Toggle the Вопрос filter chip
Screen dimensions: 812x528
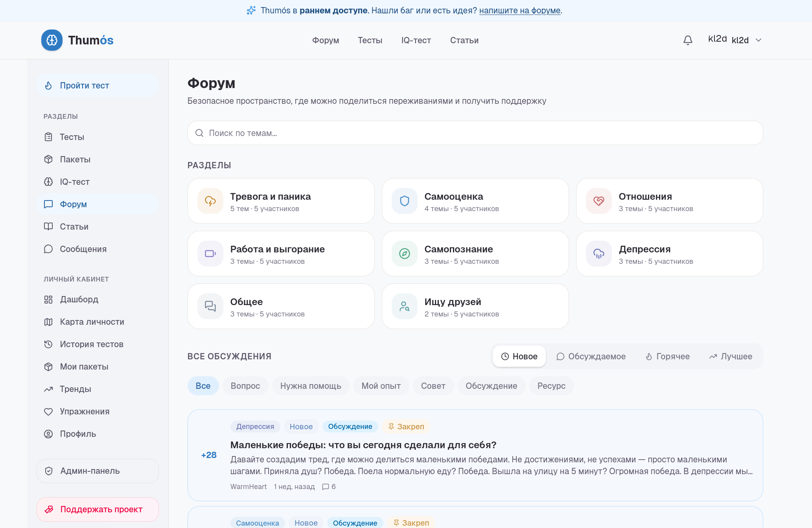tap(245, 386)
